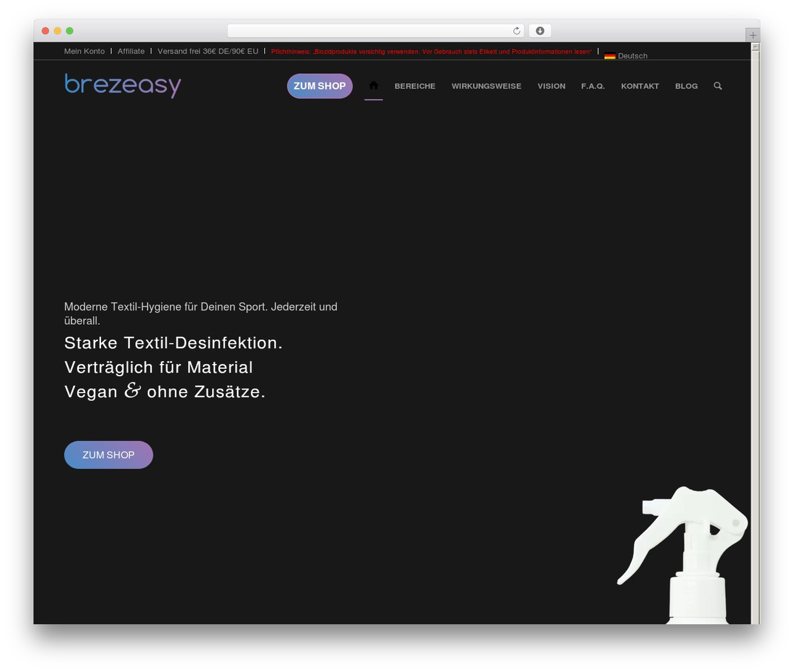Click the browser download icon
The height and width of the screenshot is (672, 794).
tap(540, 31)
